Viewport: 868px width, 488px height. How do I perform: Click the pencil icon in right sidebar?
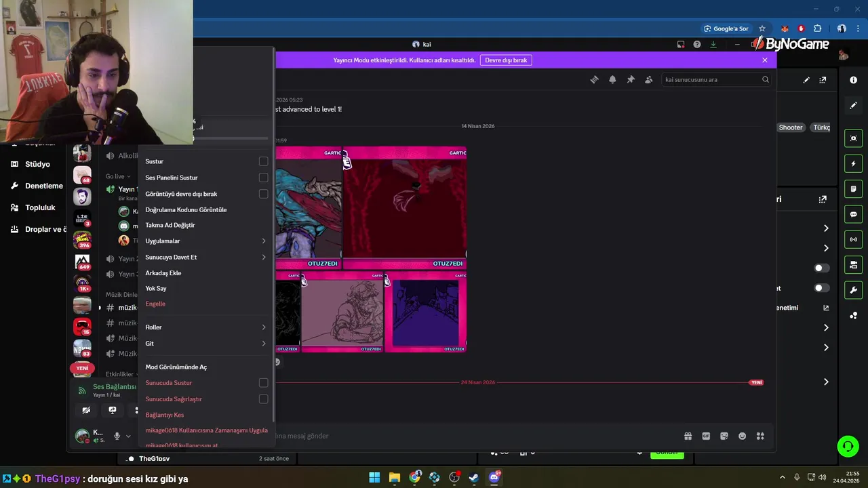click(x=853, y=105)
